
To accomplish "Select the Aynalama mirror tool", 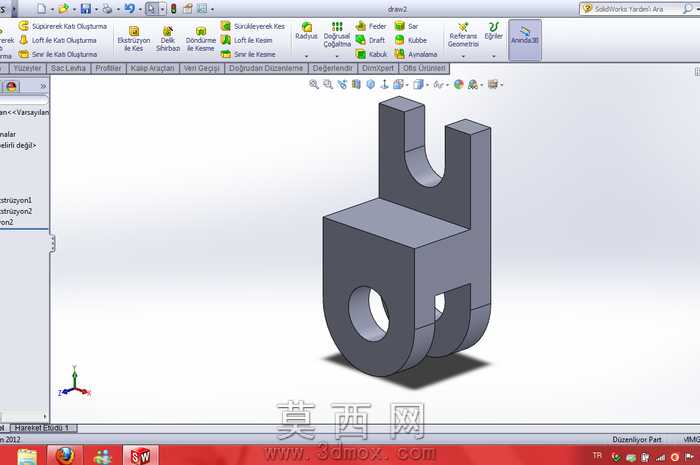I will [x=416, y=54].
